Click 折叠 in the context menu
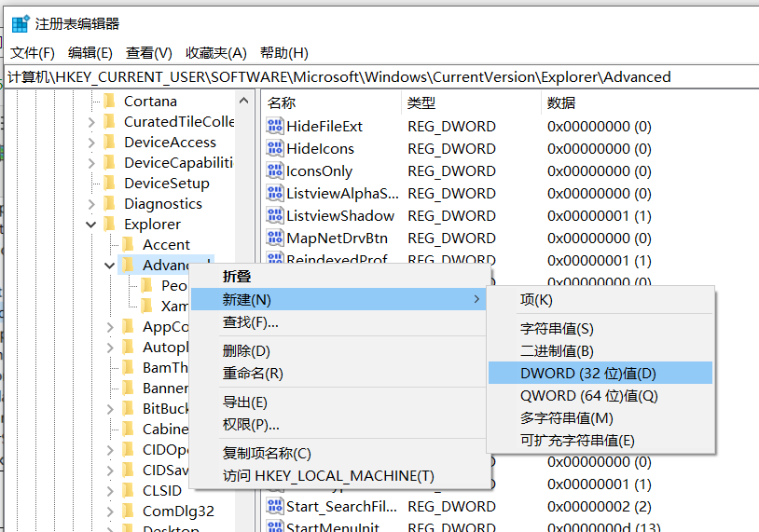The image size is (759, 532). (338, 276)
